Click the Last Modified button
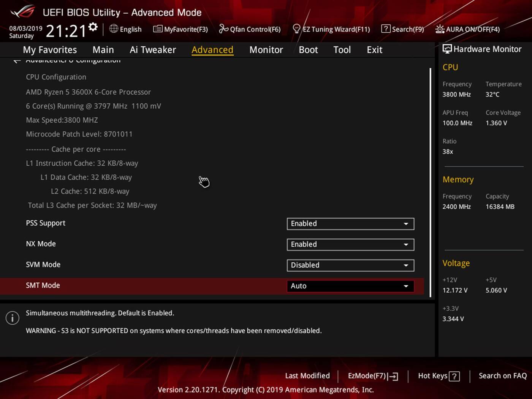Image resolution: width=532 pixels, height=399 pixels. [x=307, y=376]
